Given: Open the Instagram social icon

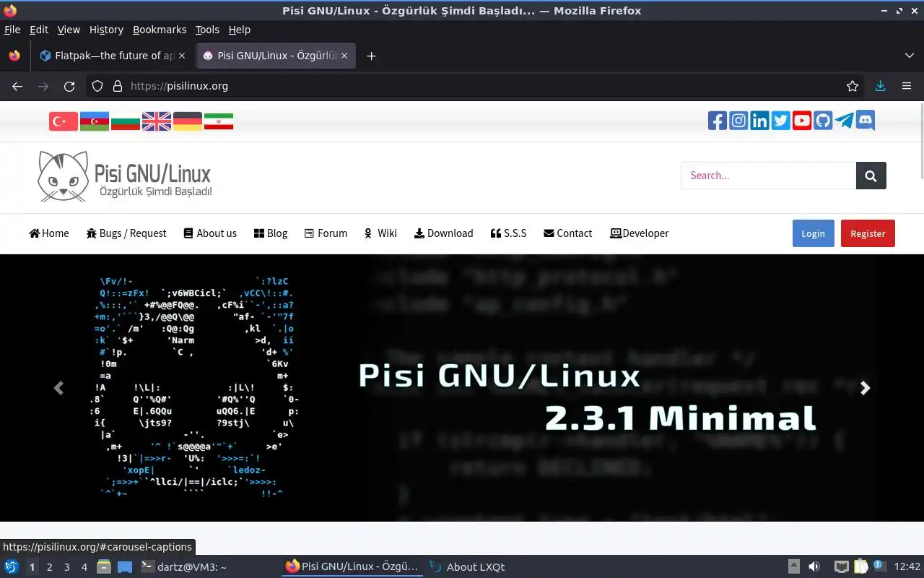Looking at the screenshot, I should (738, 121).
